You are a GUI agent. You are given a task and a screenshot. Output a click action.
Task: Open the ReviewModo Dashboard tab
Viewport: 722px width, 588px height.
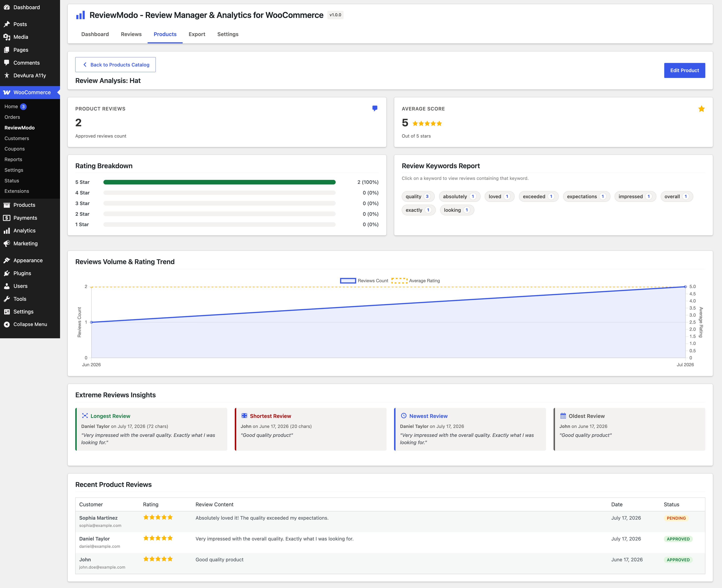[x=95, y=34]
